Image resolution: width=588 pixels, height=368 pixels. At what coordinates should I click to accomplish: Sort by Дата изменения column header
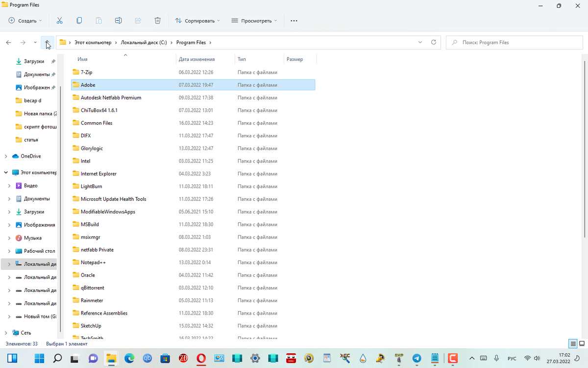click(197, 59)
